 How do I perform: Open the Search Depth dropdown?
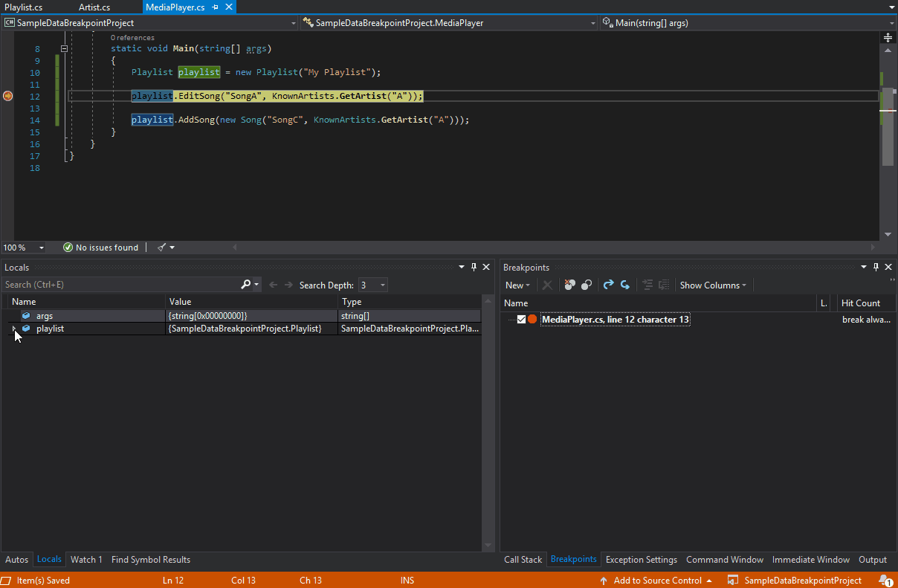point(383,285)
